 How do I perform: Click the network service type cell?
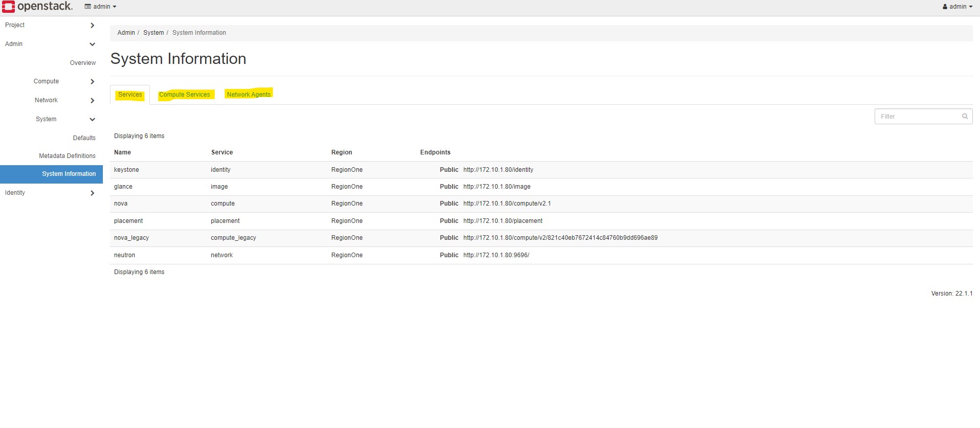point(222,255)
